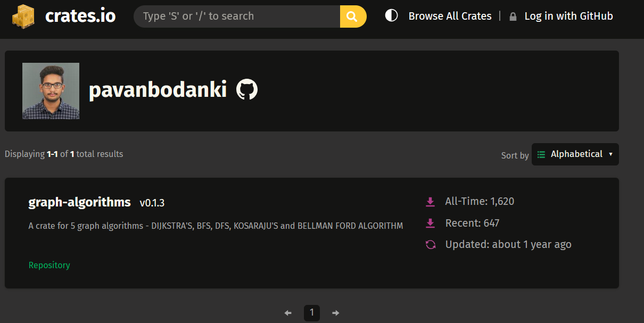This screenshot has width=644, height=323.
Task: Click Log in with GitHub
Action: point(568,16)
